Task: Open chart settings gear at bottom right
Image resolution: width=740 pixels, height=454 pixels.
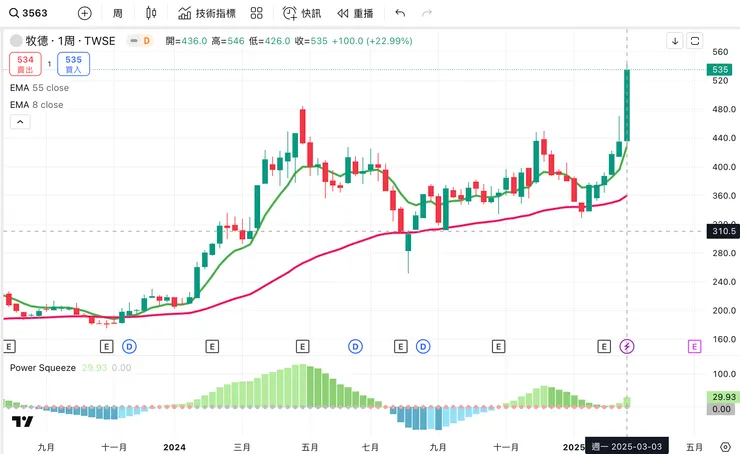Action: [x=725, y=447]
